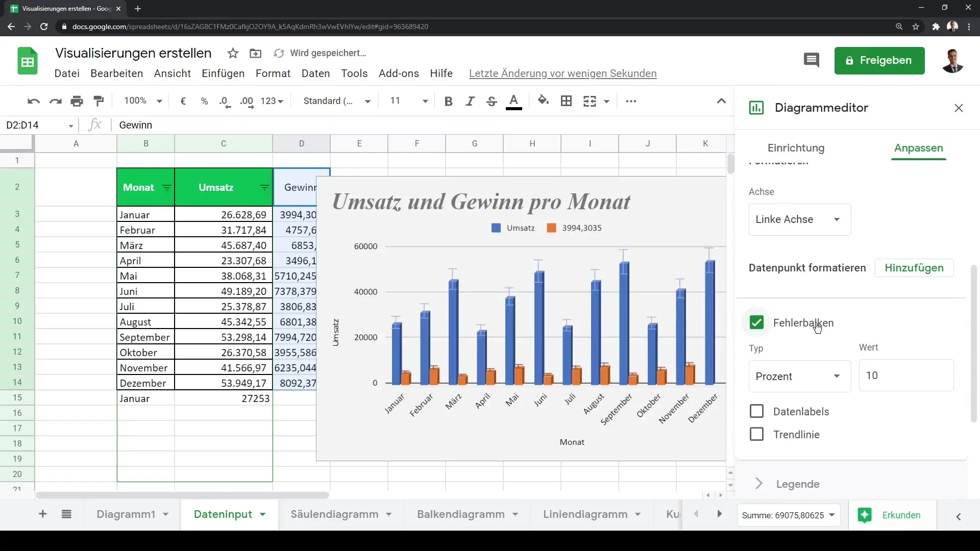Open the all sheets list
The width and height of the screenshot is (980, 551).
66,514
